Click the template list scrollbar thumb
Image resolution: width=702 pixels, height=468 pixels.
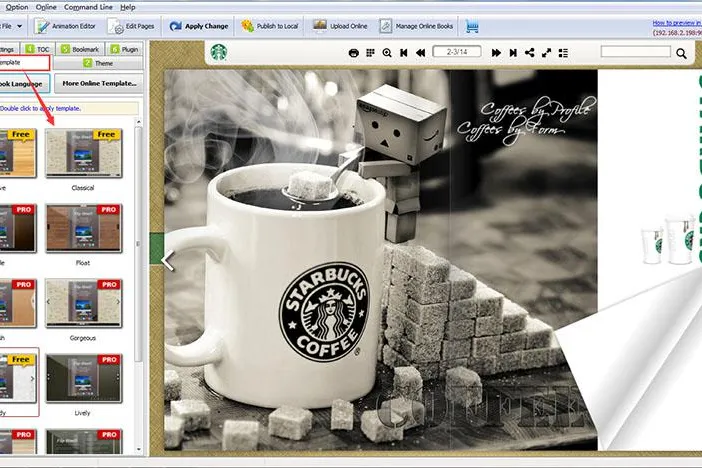click(x=138, y=244)
